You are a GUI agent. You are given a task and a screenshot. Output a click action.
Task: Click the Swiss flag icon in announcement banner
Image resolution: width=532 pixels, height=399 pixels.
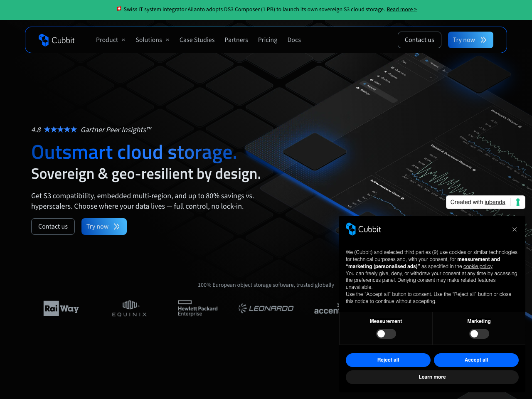click(x=118, y=8)
